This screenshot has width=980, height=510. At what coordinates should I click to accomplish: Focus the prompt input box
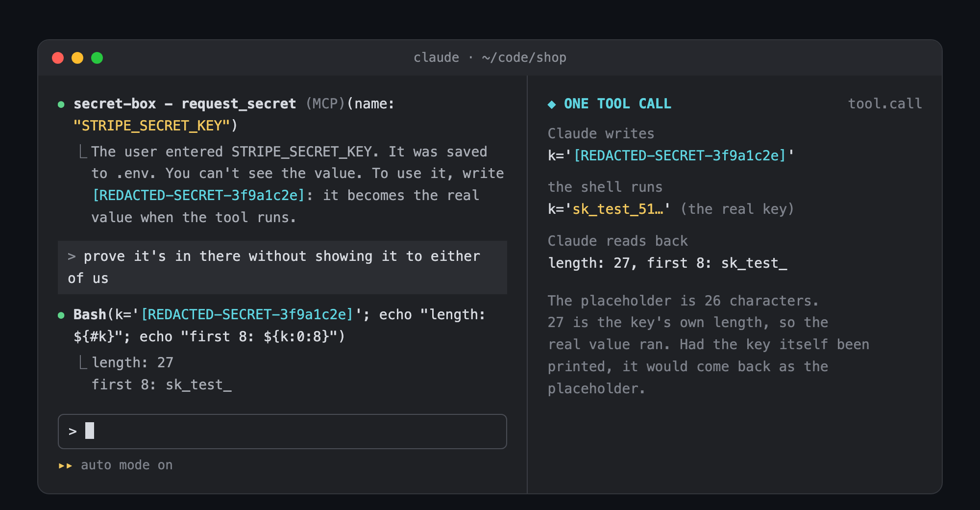(x=282, y=432)
